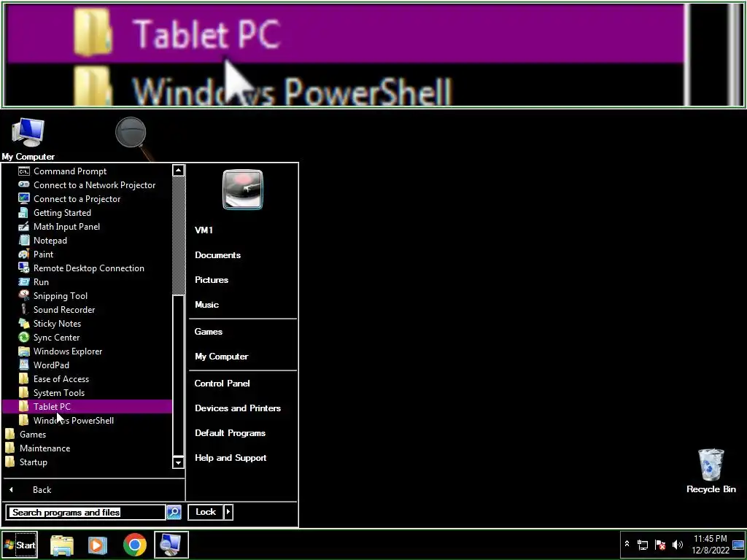The height and width of the screenshot is (560, 747).
Task: Open Google Chrome from the taskbar
Action: 135,545
